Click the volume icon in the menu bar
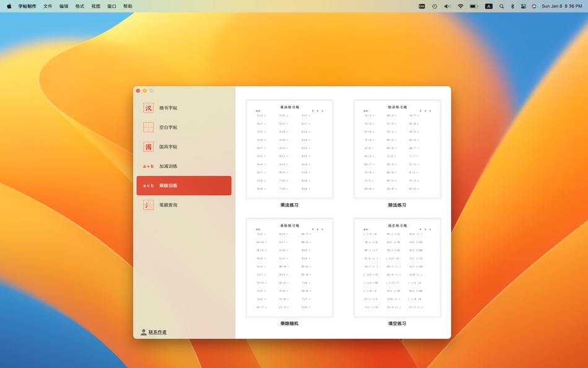The width and height of the screenshot is (588, 368). click(x=447, y=6)
